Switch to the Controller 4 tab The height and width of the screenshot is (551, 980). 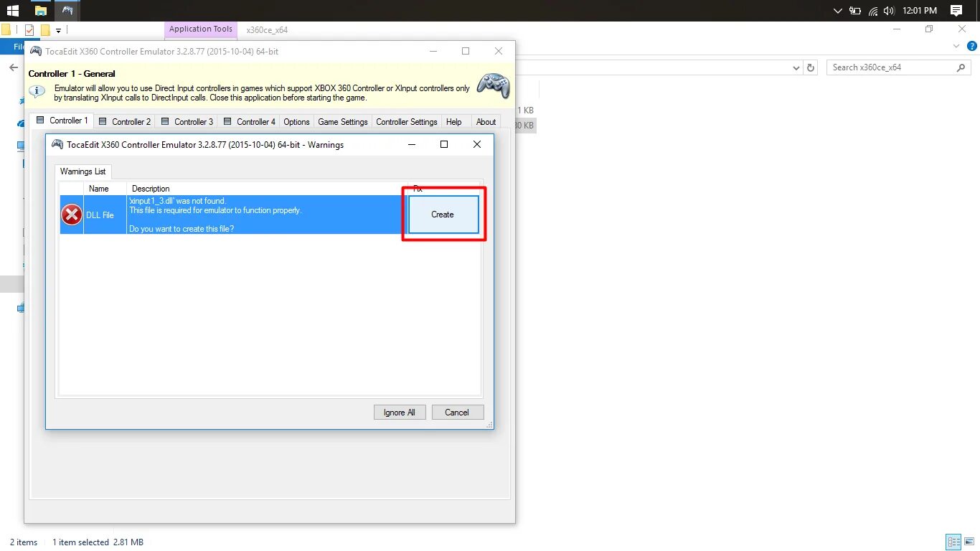point(250,122)
